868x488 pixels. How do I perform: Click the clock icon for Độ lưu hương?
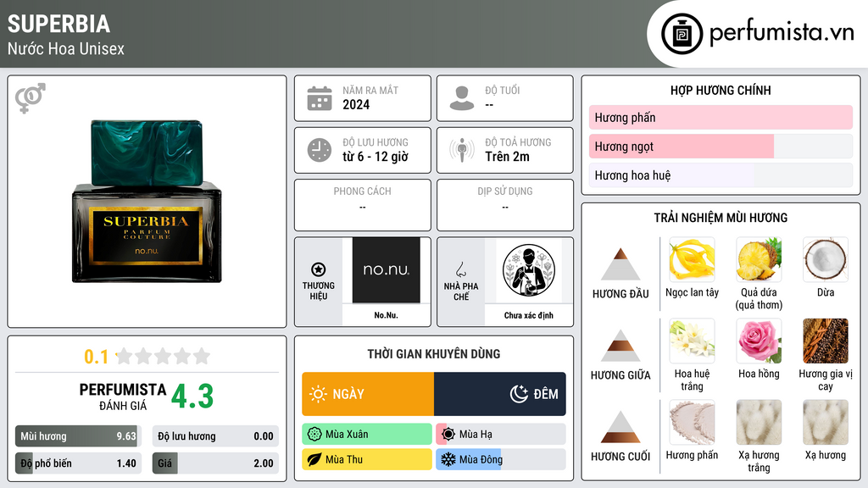coord(320,150)
